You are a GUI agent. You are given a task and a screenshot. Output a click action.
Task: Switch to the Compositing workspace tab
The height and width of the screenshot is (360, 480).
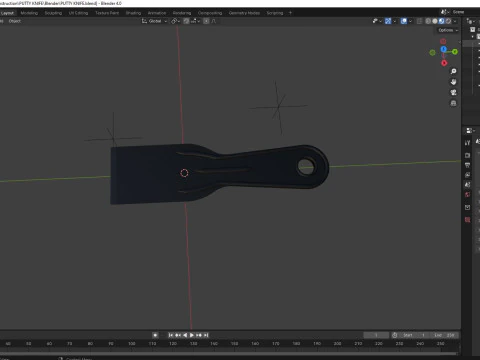(x=210, y=13)
